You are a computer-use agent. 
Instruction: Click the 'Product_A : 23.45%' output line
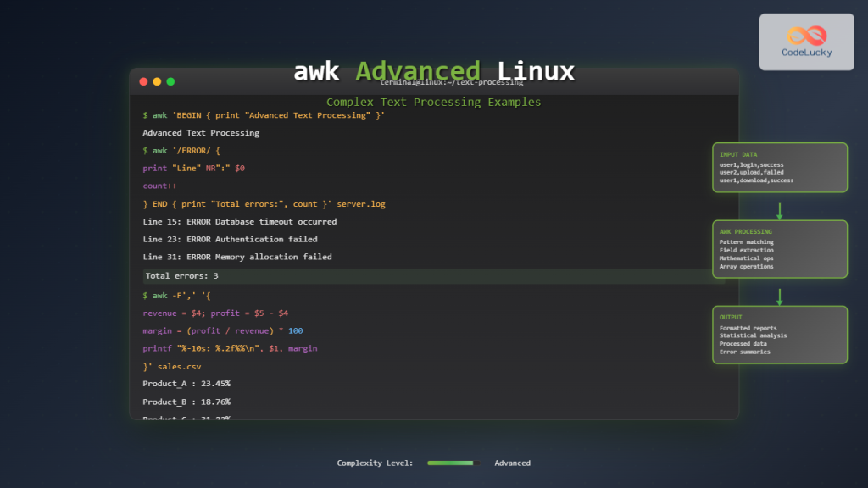pyautogui.click(x=186, y=383)
